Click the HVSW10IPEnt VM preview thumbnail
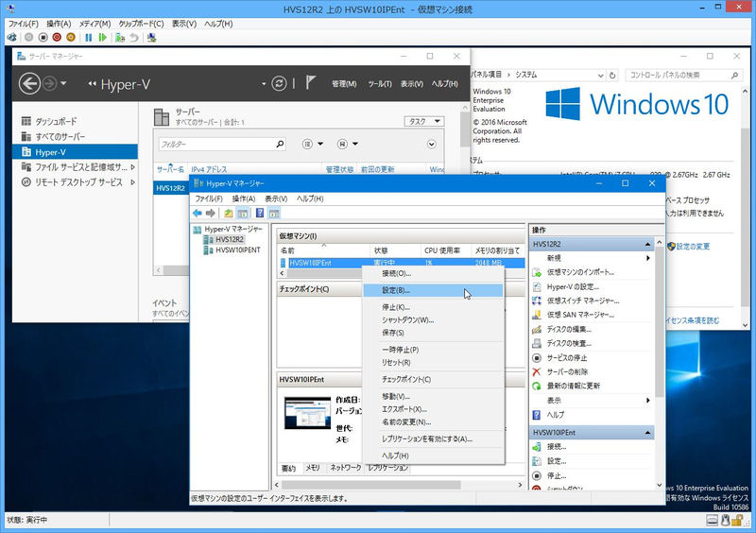The height and width of the screenshot is (533, 756). click(x=307, y=413)
